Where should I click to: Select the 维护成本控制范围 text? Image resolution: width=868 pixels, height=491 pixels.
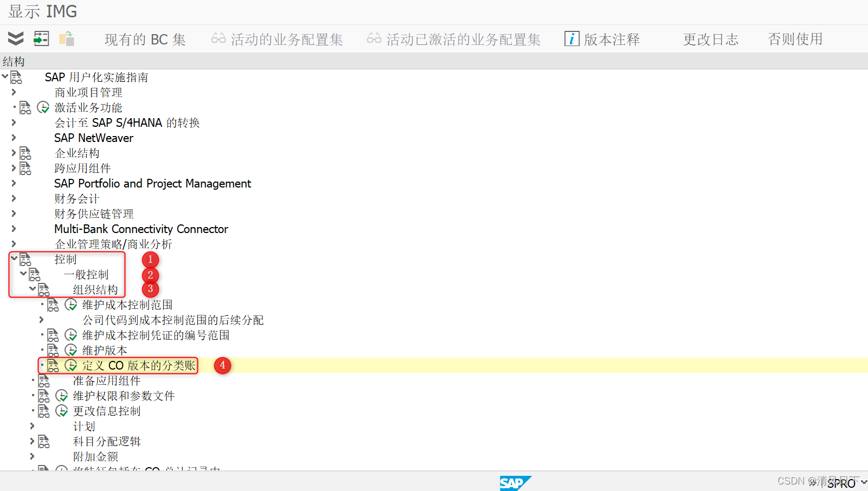click(127, 305)
